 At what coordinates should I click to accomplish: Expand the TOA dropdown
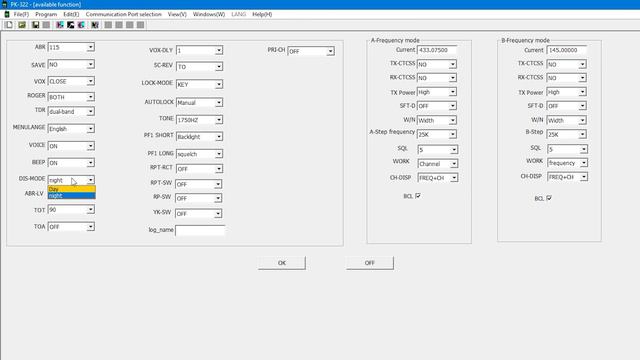90,227
